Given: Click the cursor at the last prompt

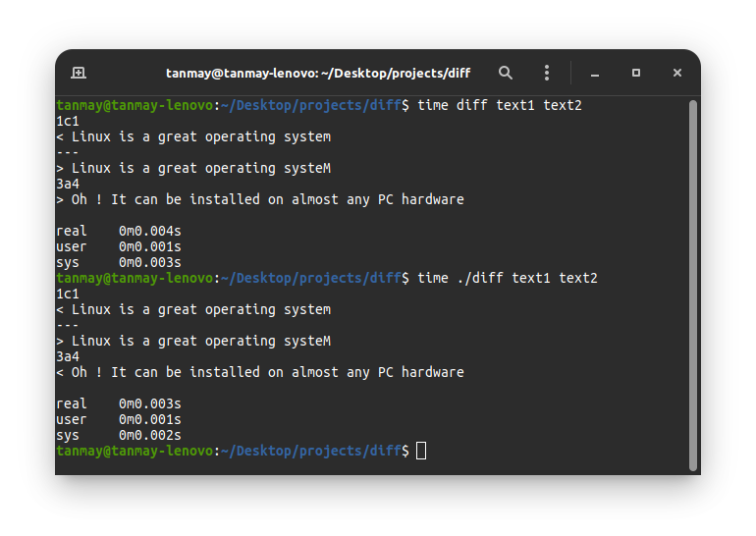Looking at the screenshot, I should coord(421,452).
